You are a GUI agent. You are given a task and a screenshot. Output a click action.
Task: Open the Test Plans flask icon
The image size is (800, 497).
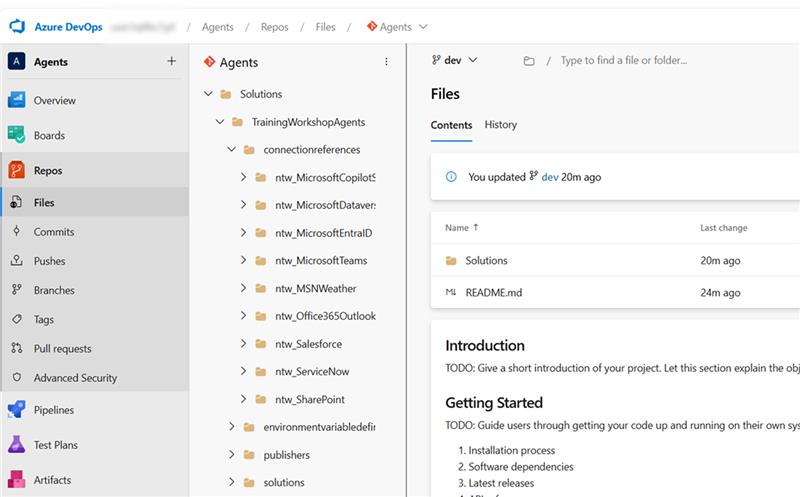coord(16,444)
